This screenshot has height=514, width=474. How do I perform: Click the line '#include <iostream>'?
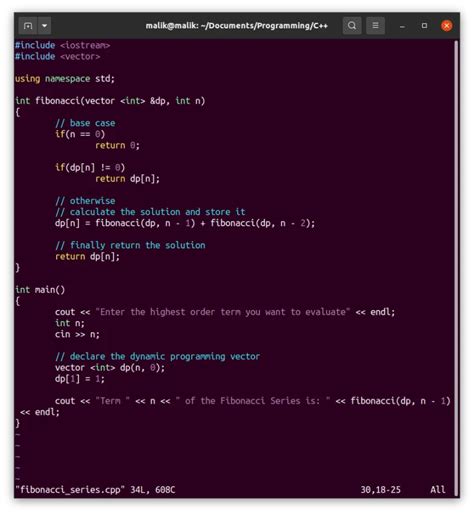click(62, 45)
